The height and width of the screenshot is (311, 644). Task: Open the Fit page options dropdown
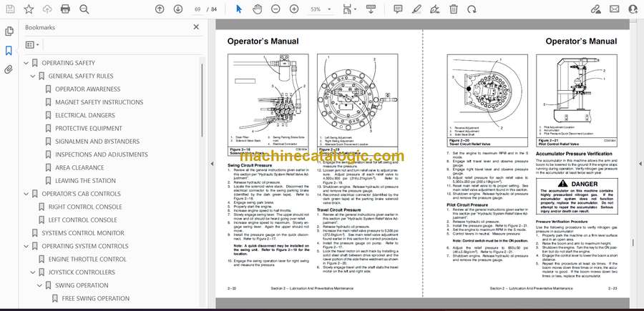(349, 9)
